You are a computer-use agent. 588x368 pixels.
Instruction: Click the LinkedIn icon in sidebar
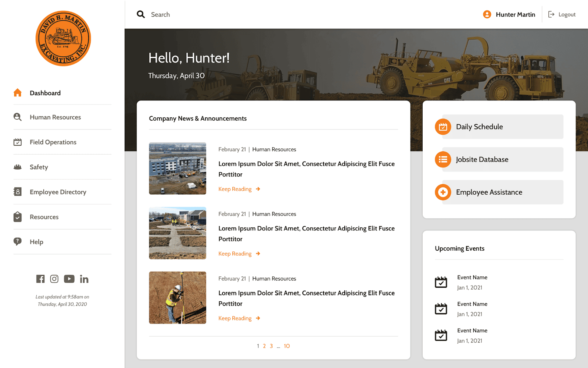tap(84, 279)
